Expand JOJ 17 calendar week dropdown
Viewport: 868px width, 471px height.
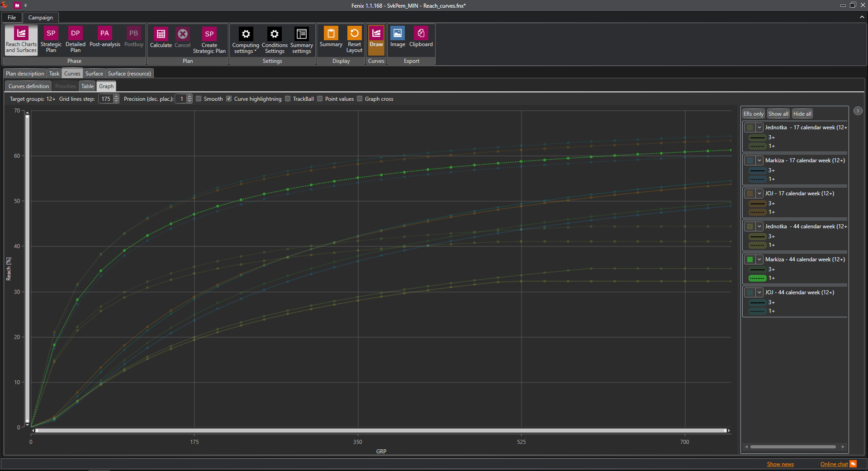click(x=759, y=193)
